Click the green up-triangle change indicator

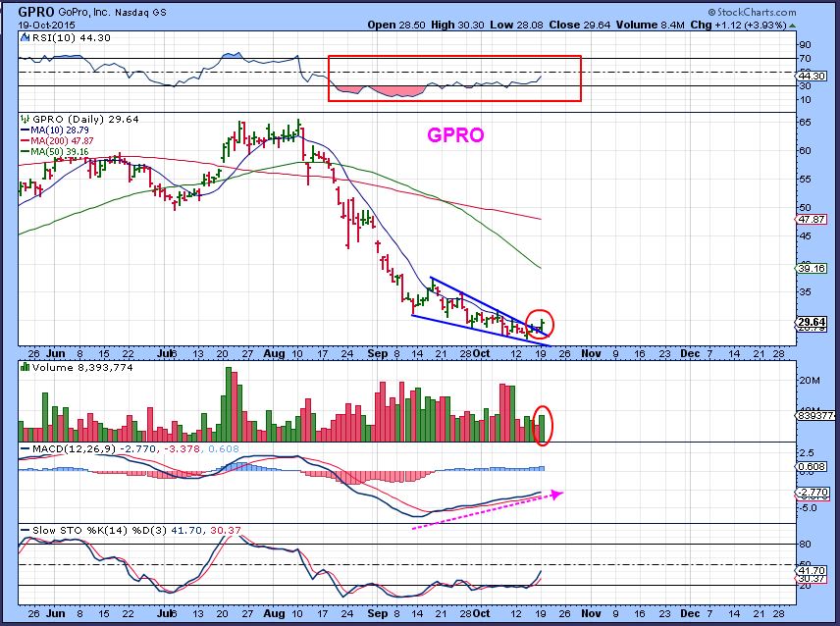pyautogui.click(x=792, y=25)
